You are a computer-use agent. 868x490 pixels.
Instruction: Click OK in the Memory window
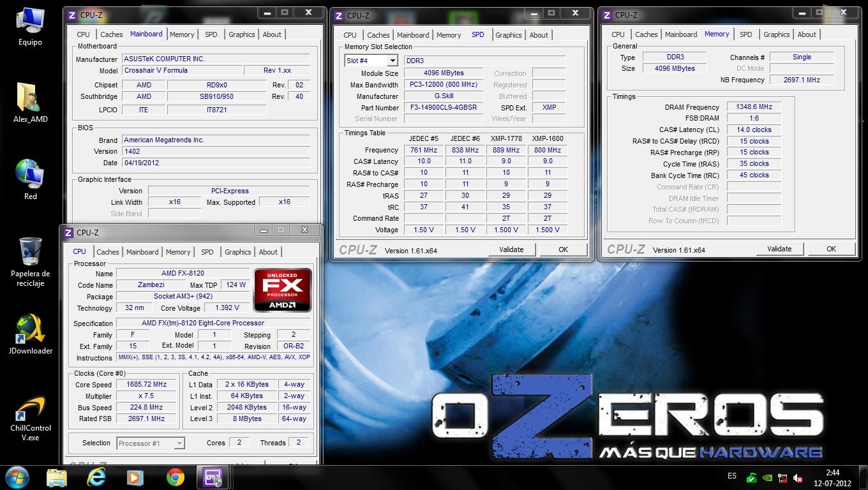coord(831,249)
